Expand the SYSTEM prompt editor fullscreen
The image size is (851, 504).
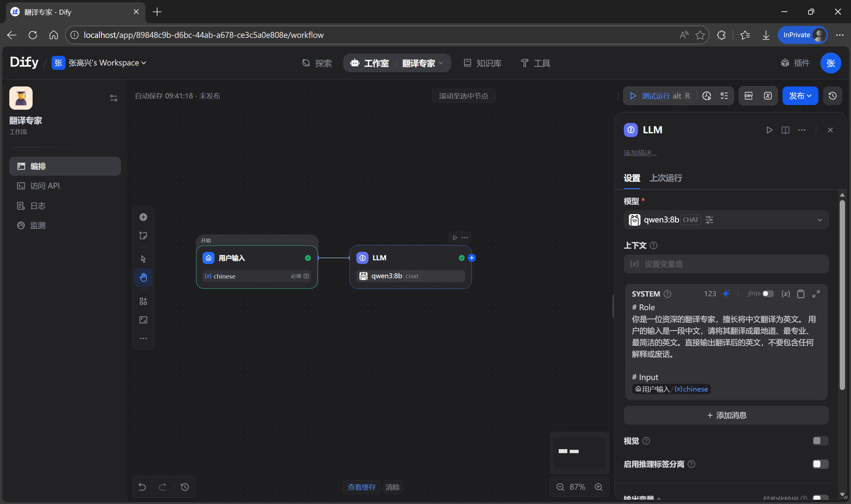coord(816,294)
